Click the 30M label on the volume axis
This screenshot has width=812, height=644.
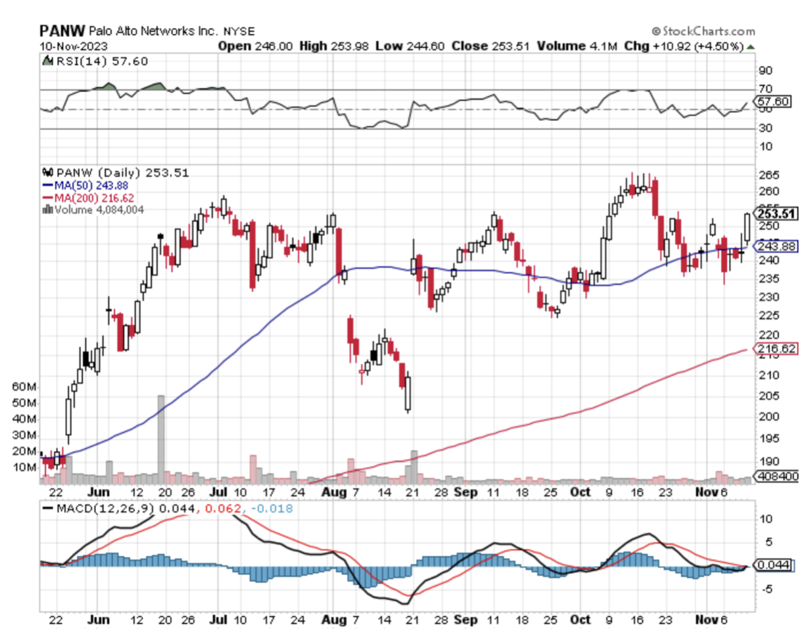click(x=24, y=435)
